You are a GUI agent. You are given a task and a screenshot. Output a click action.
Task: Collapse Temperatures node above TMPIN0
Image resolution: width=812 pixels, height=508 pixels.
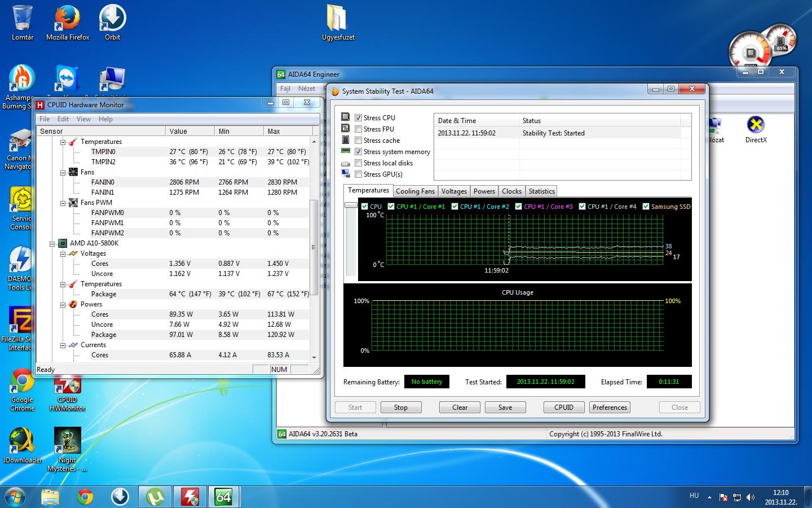point(63,142)
